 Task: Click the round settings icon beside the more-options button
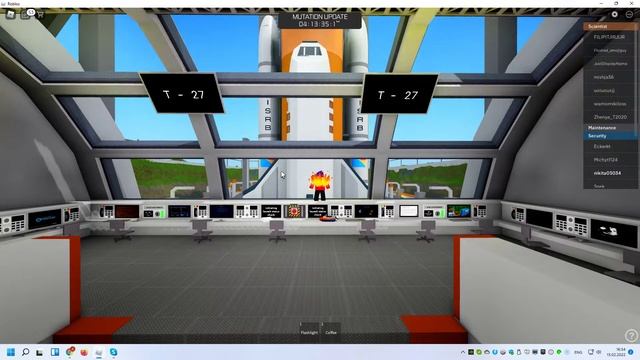(614, 14)
